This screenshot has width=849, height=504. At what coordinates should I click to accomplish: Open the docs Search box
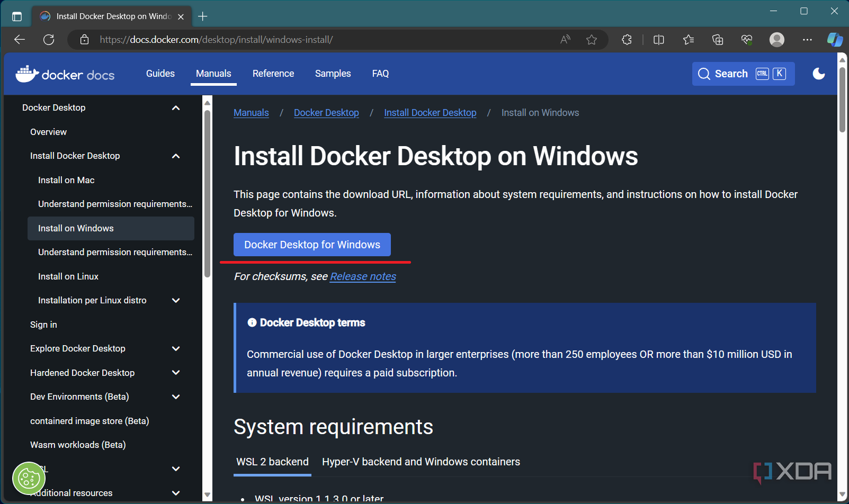point(743,74)
